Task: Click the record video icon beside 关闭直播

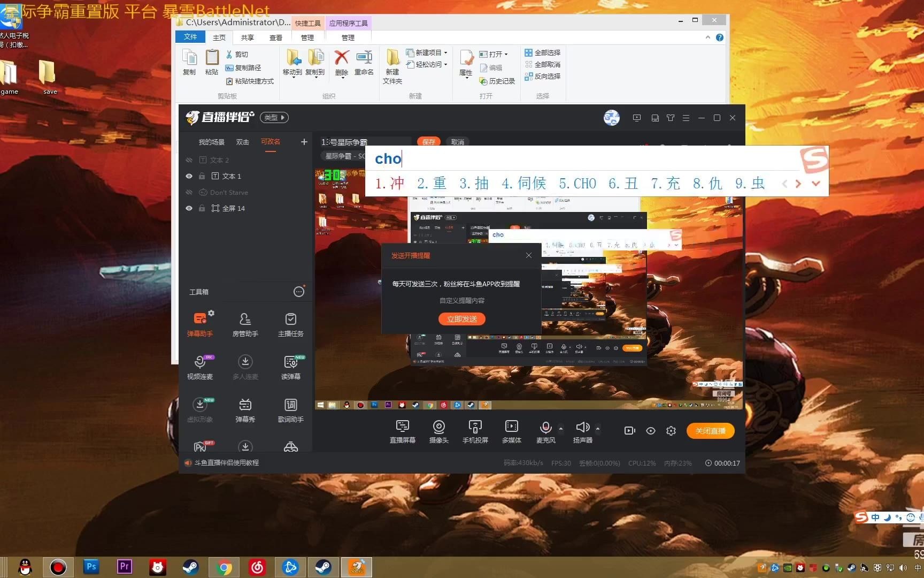Action: click(630, 431)
